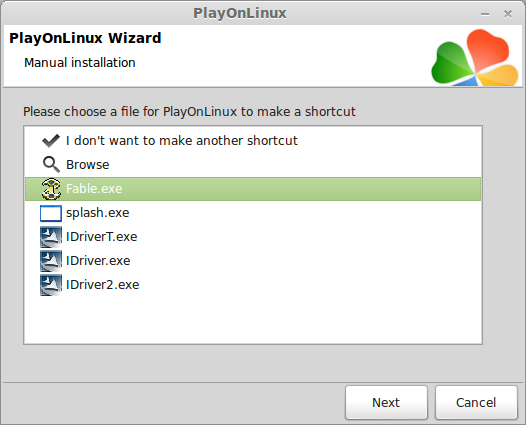Click the PlayOnLinux clover logo
526x425 pixels.
tap(475, 58)
